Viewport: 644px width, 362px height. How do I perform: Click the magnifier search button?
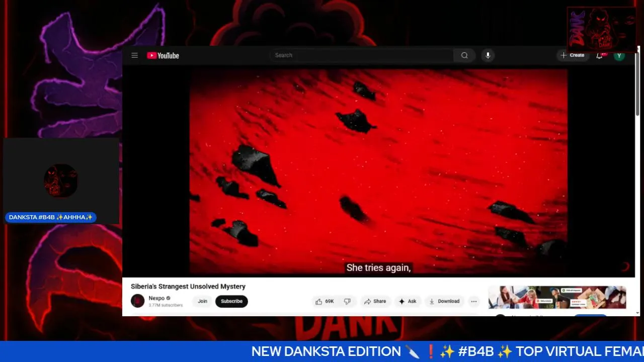coord(464,55)
